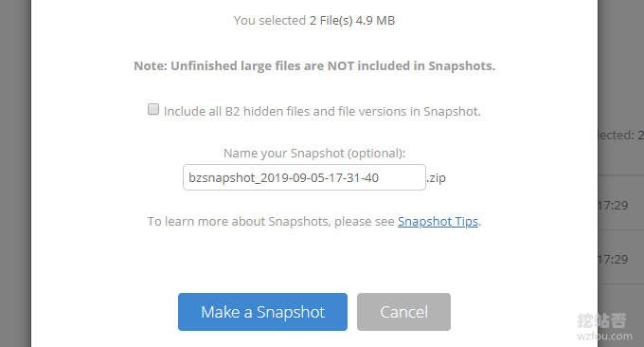The height and width of the screenshot is (347, 644).
Task: Click the 'Include all B2 hidden files' label text
Action: pos(322,112)
